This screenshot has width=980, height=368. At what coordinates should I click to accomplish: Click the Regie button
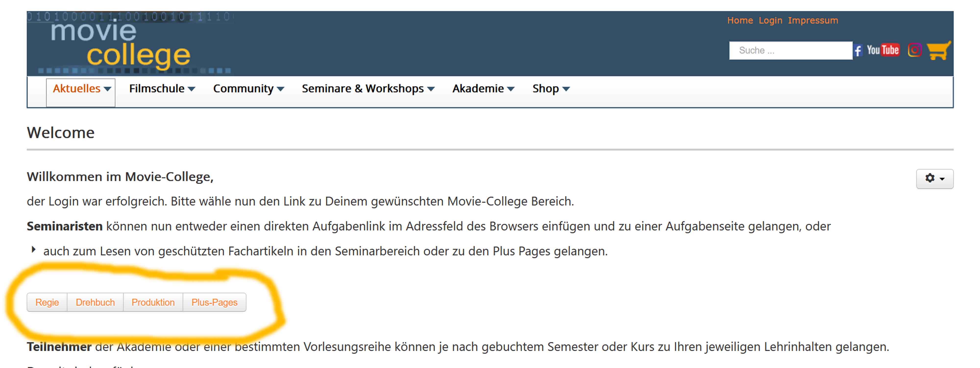click(47, 302)
